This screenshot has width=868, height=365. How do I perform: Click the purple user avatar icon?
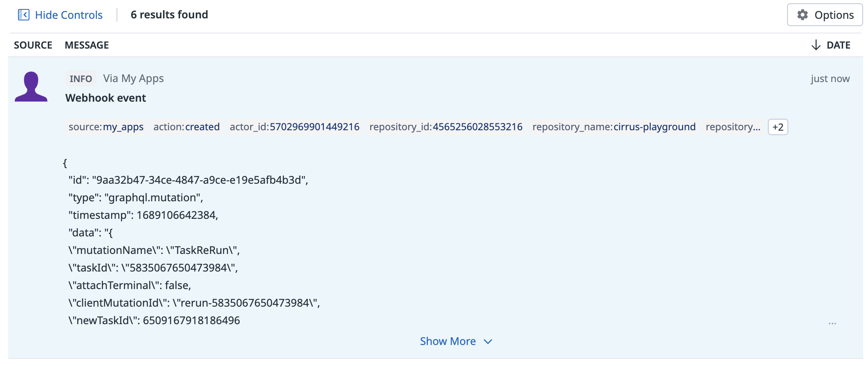(31, 87)
